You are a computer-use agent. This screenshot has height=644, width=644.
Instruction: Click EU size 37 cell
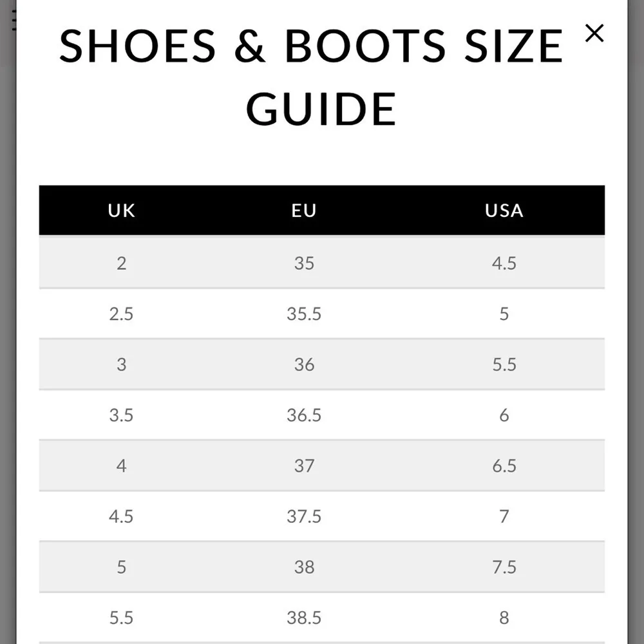304,466
